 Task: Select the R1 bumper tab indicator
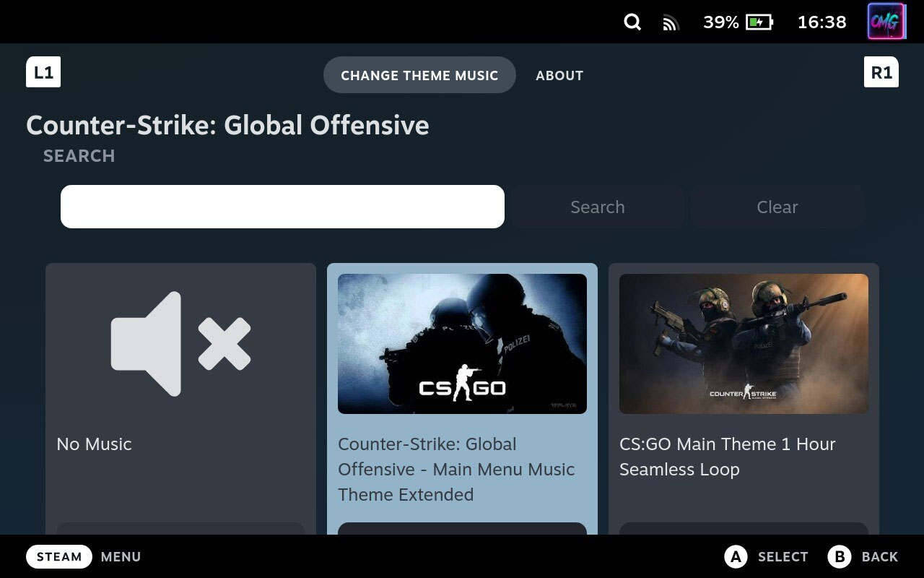point(881,72)
